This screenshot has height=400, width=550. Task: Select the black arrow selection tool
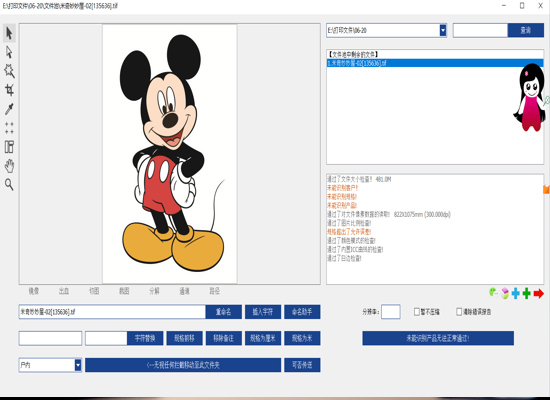pyautogui.click(x=9, y=33)
